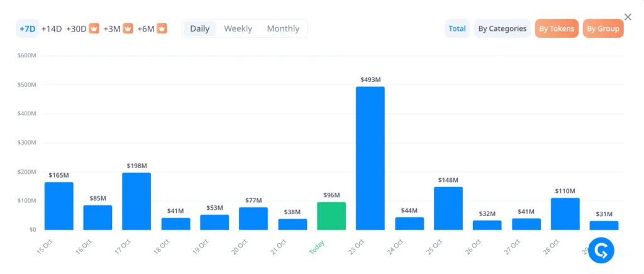Click the orange By Group button

(603, 28)
